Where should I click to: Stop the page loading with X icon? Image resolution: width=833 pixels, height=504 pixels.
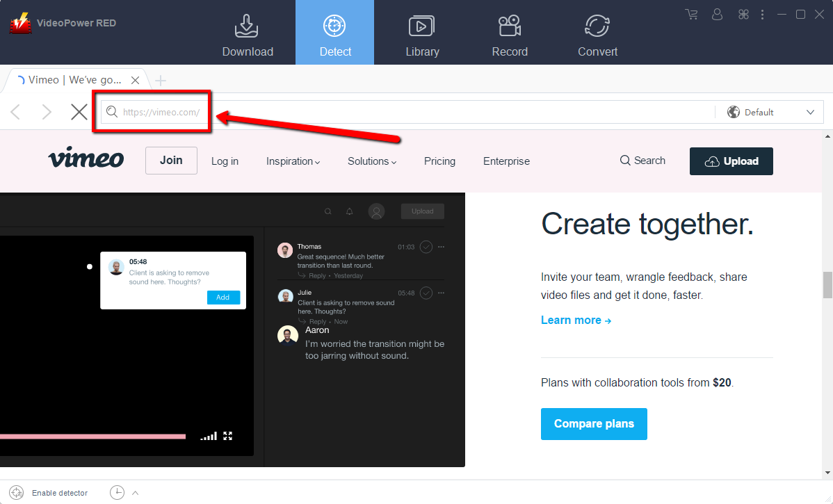(x=79, y=111)
